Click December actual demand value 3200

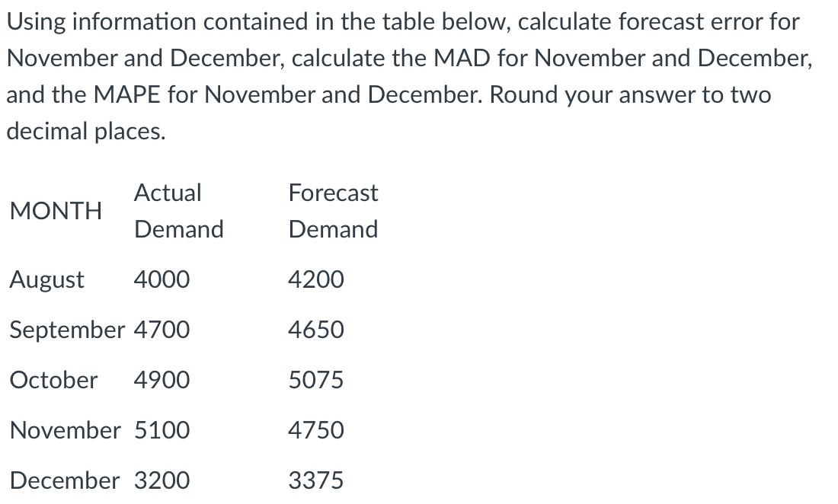click(162, 480)
